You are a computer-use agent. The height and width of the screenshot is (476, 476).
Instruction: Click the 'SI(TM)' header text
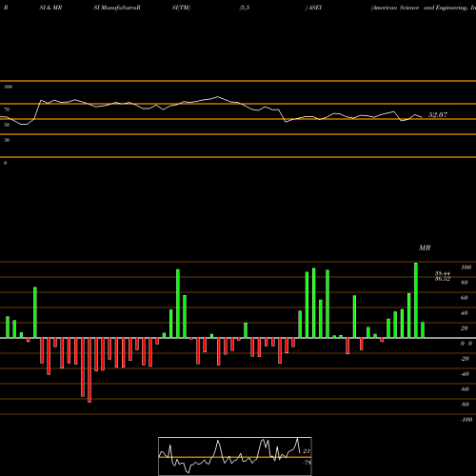(181, 8)
